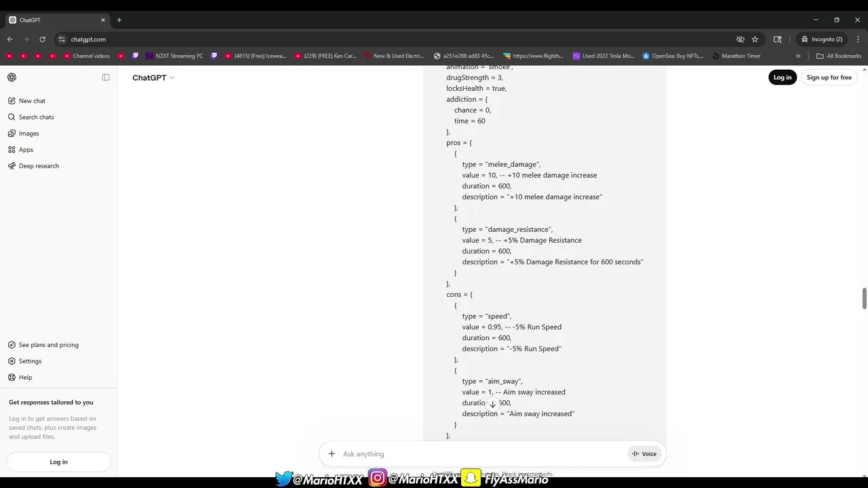Click the code text 'type = "damage_resistance",'
This screenshot has width=868, height=488.
coord(508,230)
